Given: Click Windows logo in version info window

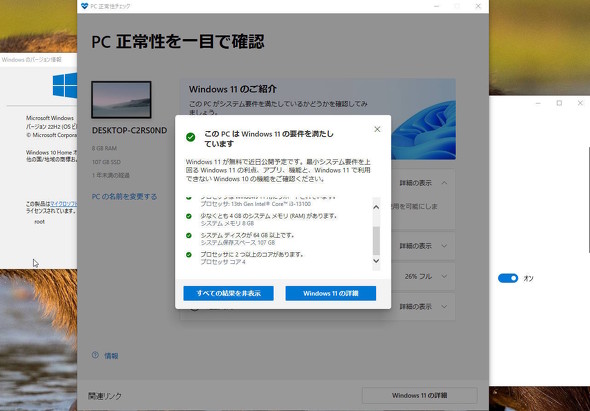Looking at the screenshot, I should coord(65,85).
